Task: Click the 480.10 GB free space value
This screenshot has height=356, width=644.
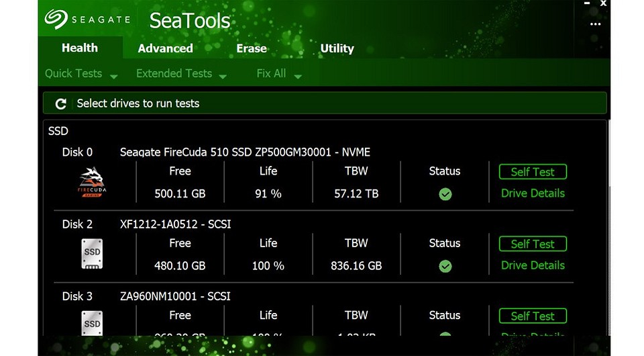Action: (x=180, y=266)
